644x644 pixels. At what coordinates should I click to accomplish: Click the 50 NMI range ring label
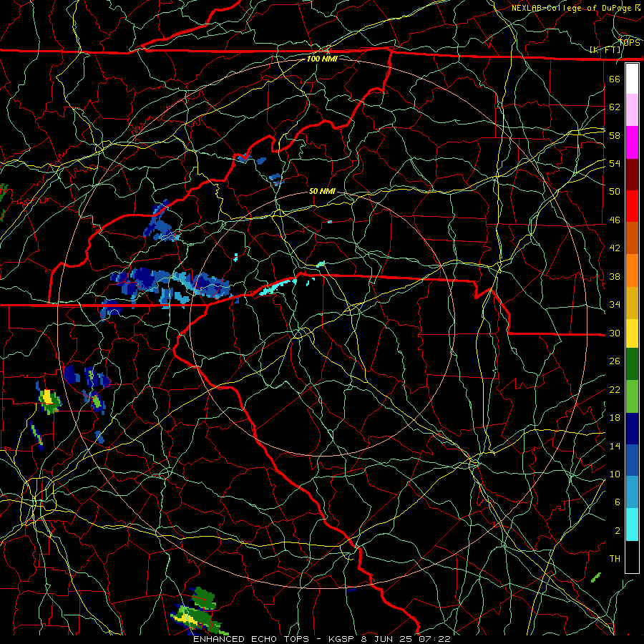point(322,191)
